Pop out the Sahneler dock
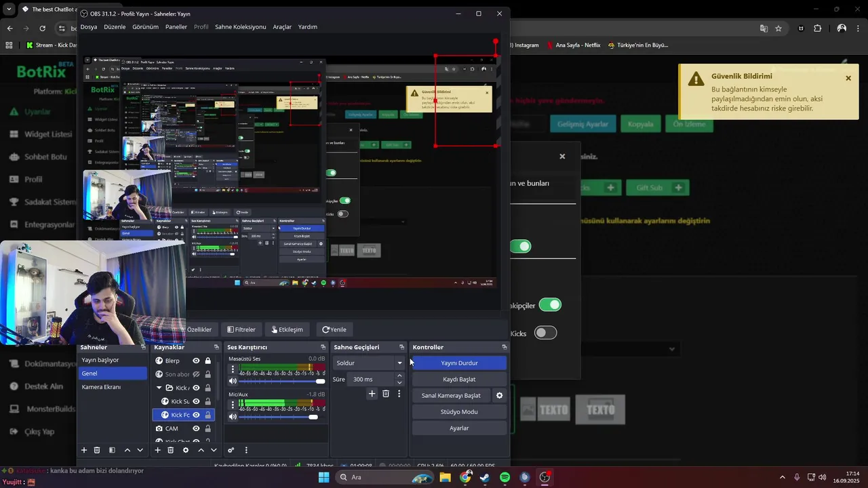Viewport: 868px width, 488px height. tap(143, 347)
